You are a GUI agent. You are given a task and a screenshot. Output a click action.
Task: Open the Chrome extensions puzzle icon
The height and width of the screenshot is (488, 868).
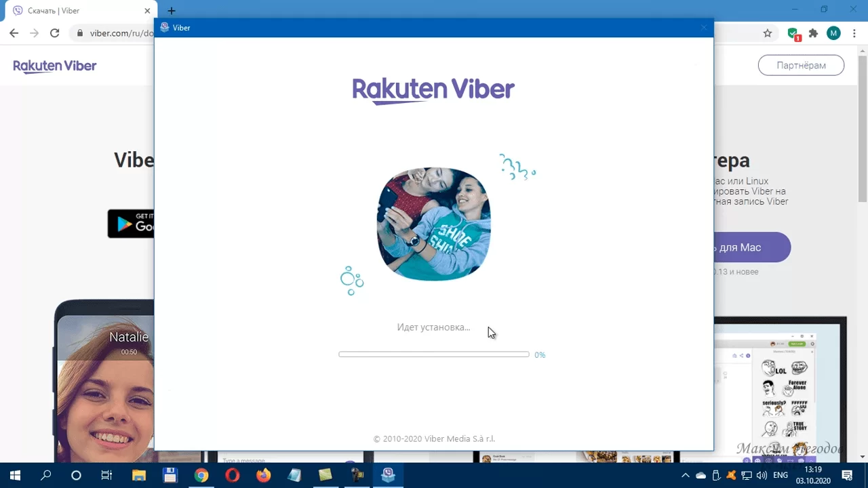click(813, 33)
